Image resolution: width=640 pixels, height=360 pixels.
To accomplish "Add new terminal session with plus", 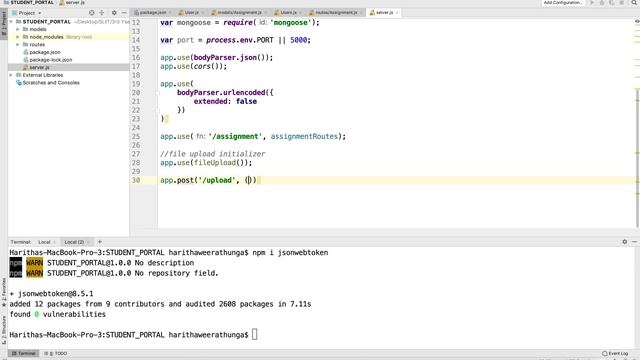I will pos(100,242).
